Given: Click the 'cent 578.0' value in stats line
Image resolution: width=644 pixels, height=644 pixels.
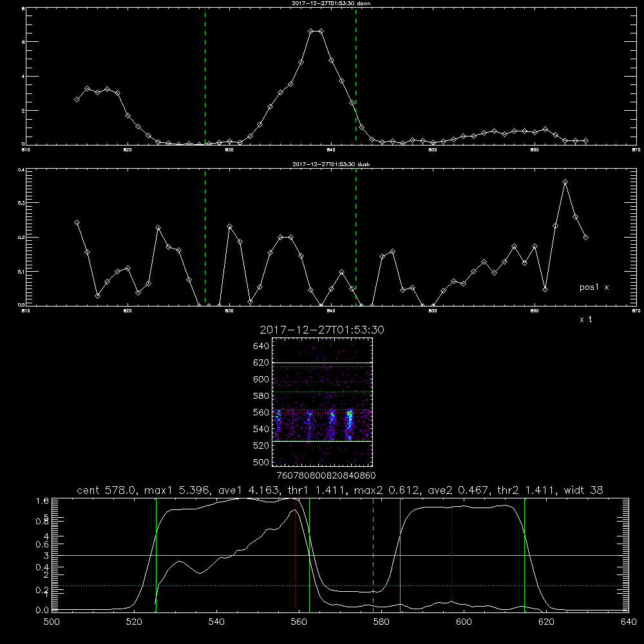Looking at the screenshot, I should [108, 490].
